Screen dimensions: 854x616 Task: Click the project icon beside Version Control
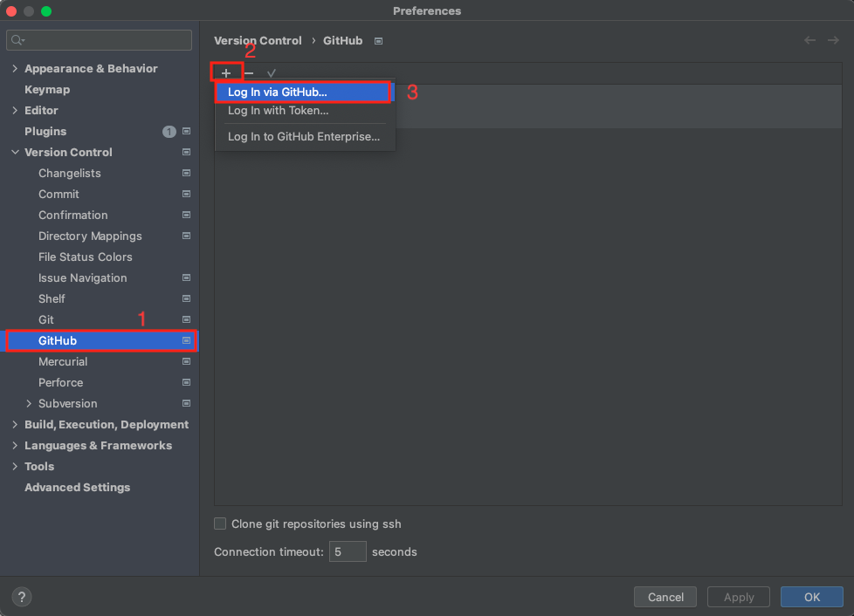(x=186, y=153)
